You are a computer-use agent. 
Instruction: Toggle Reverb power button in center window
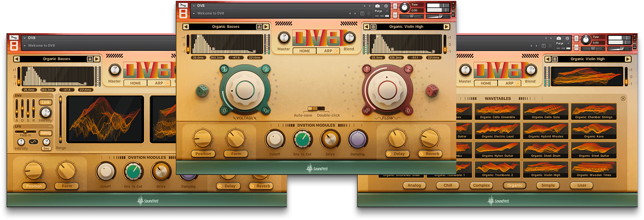click(422, 154)
